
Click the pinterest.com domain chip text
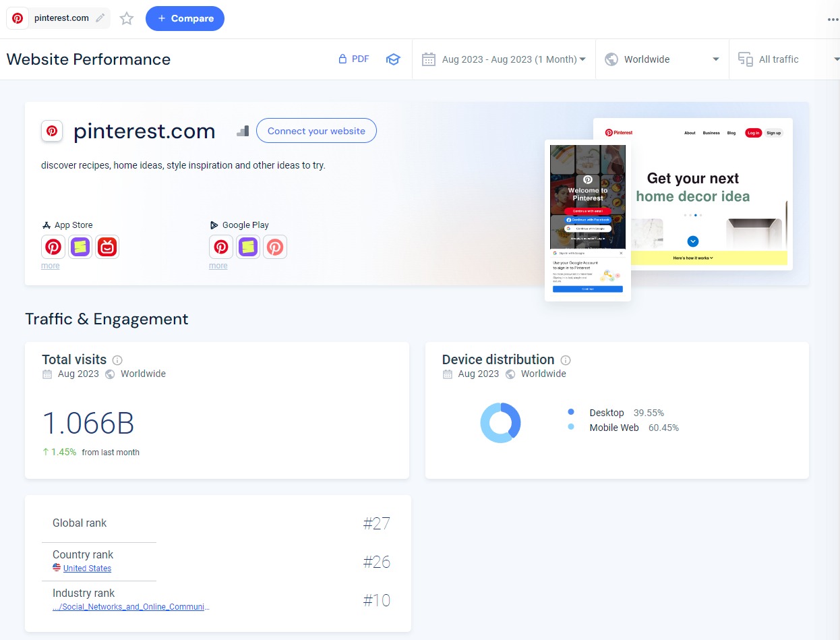[61, 18]
